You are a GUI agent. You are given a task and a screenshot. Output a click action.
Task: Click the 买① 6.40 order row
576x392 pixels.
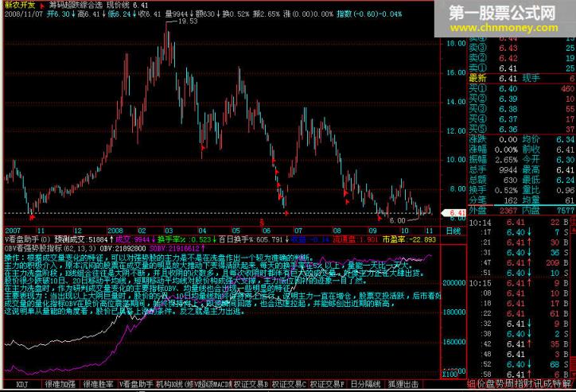click(522, 88)
